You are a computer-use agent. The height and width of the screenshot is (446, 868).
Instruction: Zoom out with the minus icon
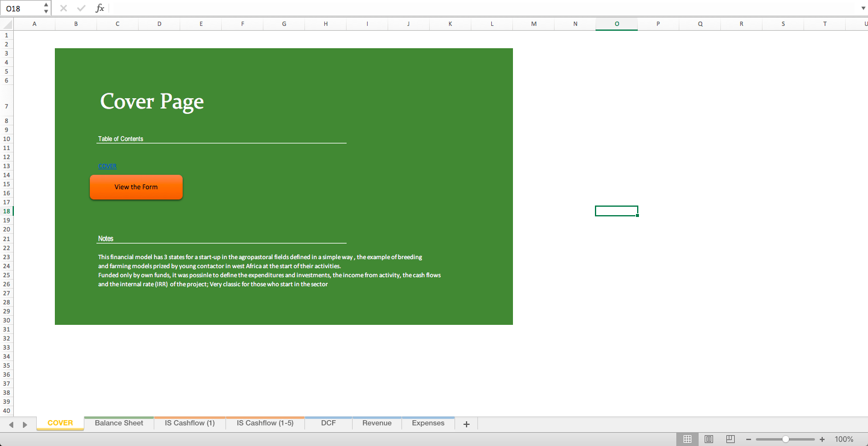point(749,439)
